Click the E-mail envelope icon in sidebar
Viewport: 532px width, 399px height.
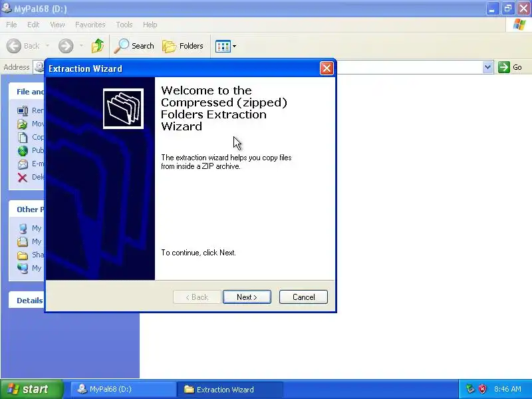[23, 164]
